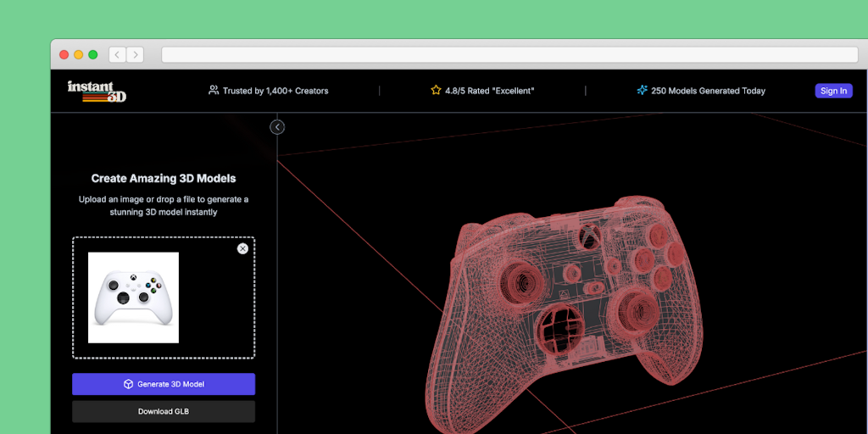Select the white controller image thumbnail
Image resolution: width=868 pixels, height=434 pixels.
133,298
